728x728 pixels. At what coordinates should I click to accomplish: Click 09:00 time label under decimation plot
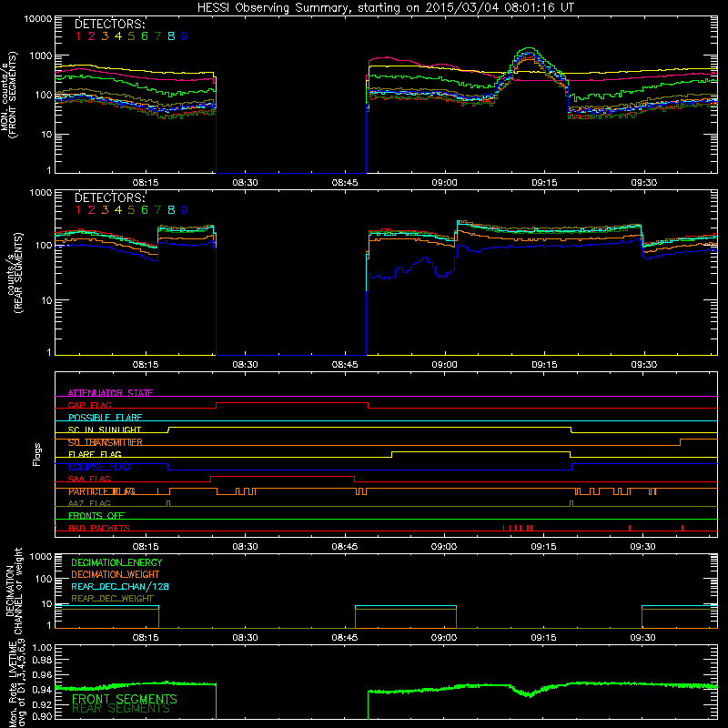coord(444,638)
